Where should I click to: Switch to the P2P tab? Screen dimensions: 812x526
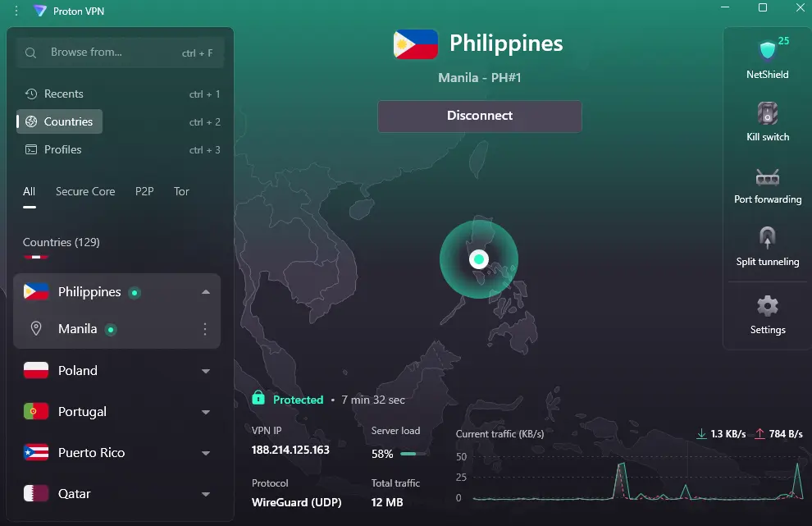tap(144, 192)
